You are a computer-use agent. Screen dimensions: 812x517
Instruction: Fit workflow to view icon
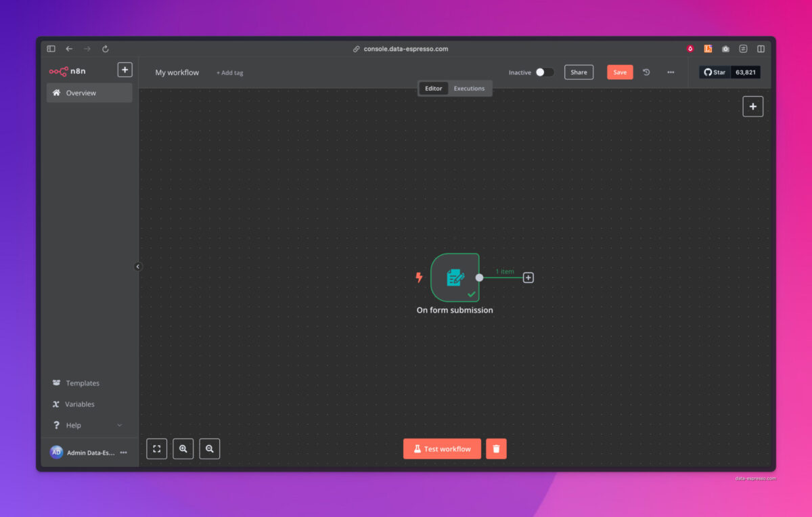(x=156, y=449)
